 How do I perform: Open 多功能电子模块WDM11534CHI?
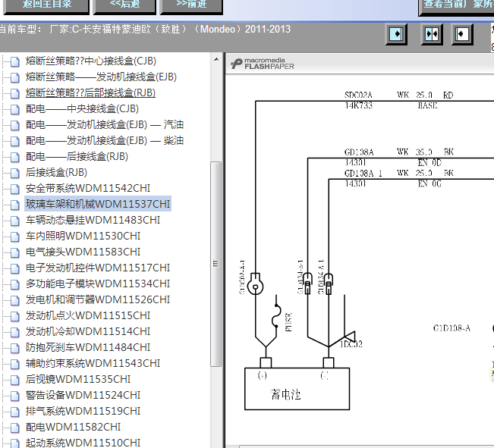click(98, 284)
